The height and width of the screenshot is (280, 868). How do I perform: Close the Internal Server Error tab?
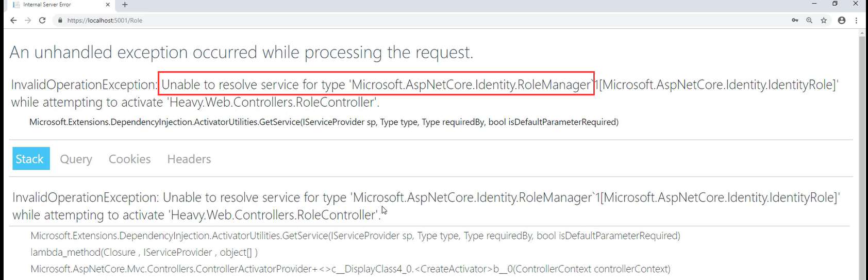tap(108, 5)
